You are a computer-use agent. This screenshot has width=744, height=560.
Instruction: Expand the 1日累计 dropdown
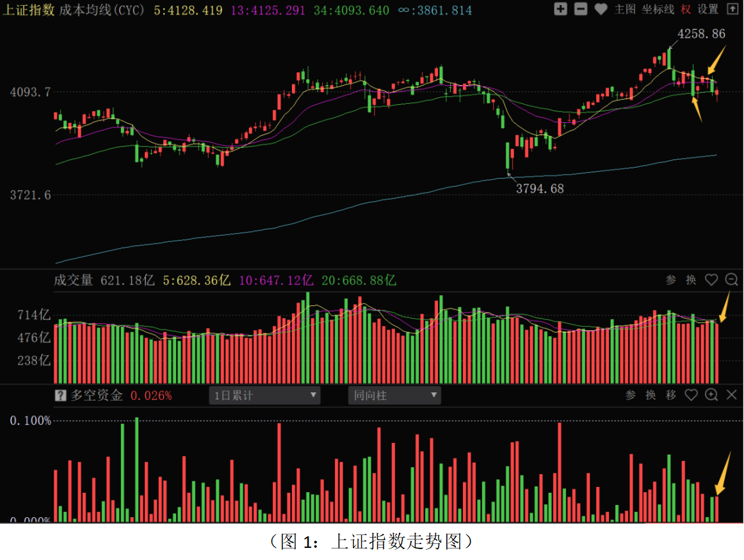tap(264, 396)
